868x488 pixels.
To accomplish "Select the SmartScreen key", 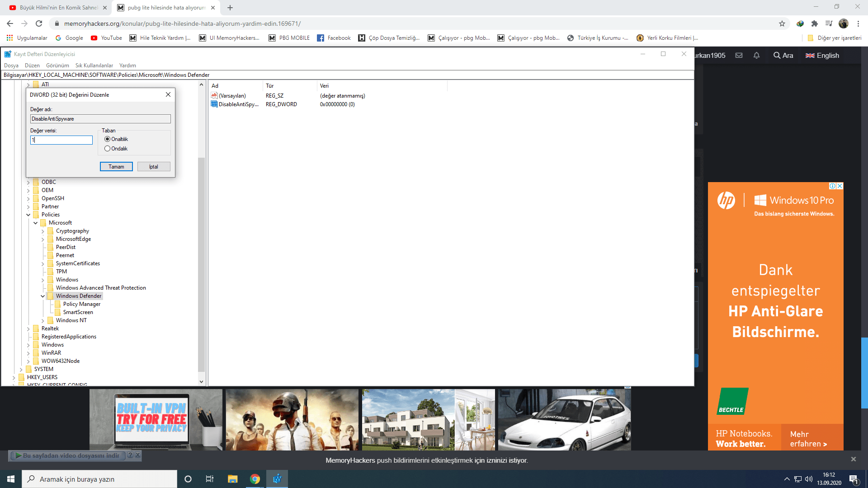I will click(x=78, y=312).
